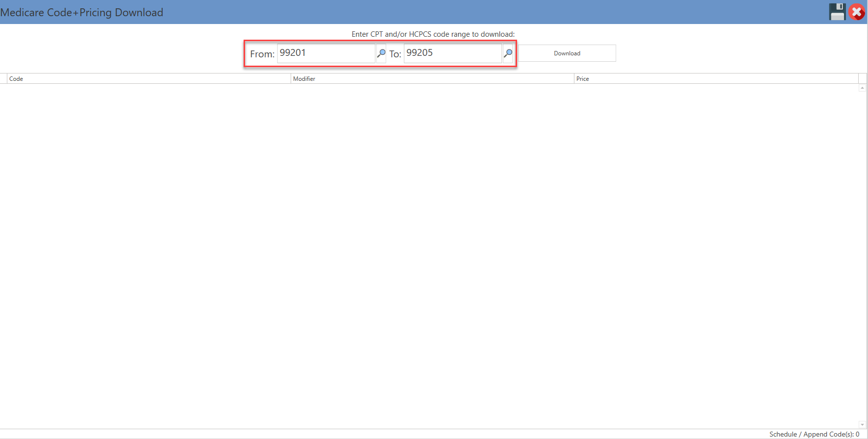This screenshot has height=439, width=868.
Task: Click the Download button
Action: [x=567, y=53]
